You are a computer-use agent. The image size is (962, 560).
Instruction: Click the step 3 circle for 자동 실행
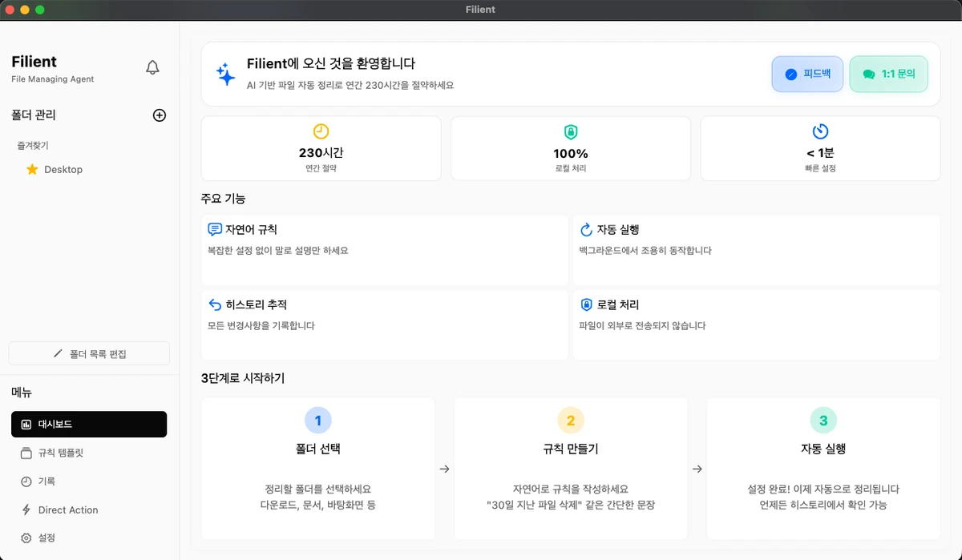[x=823, y=421]
